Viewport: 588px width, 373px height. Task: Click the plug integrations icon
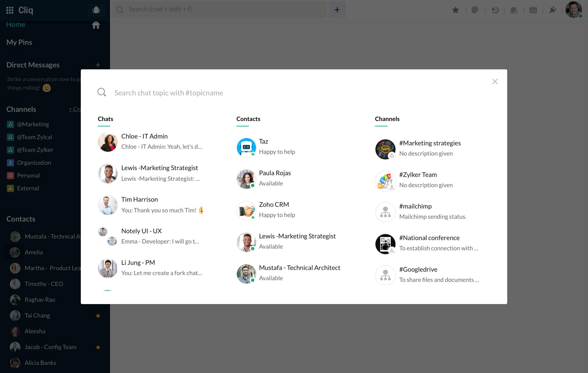click(552, 10)
